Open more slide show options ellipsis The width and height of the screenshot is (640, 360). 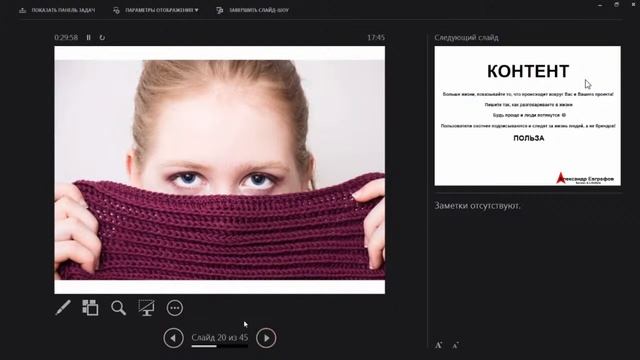coord(175,308)
